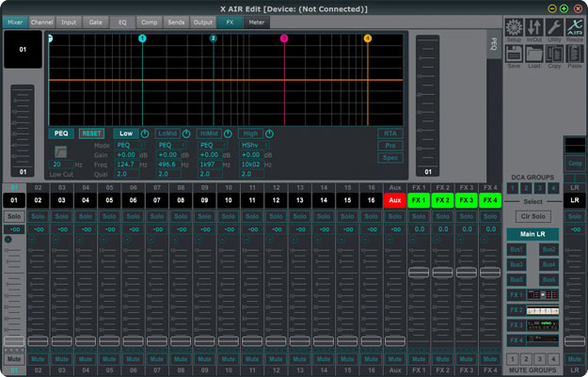Click the Save floppy disk icon
This screenshot has height=377, width=588.
[514, 55]
